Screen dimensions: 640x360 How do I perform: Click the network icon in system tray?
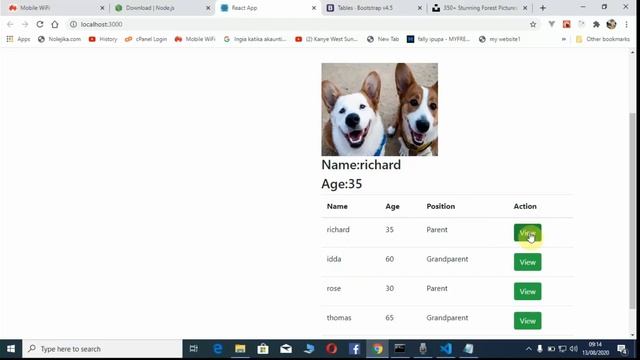click(x=562, y=349)
